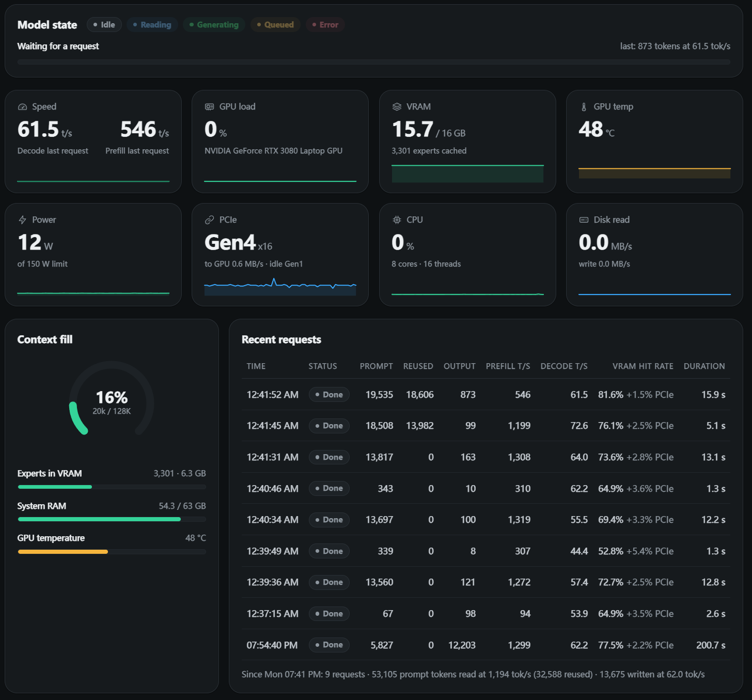
Task: Click the 12:41:45 AM time cell
Action: point(272,426)
